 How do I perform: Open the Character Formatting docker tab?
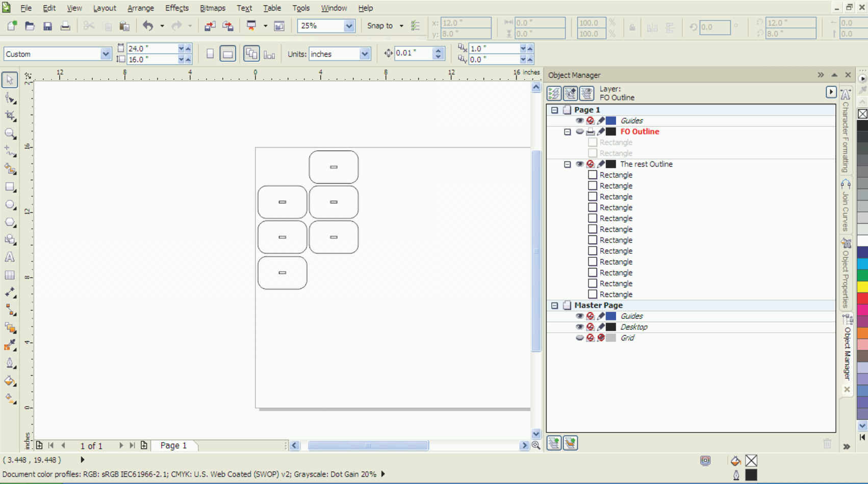click(x=846, y=131)
